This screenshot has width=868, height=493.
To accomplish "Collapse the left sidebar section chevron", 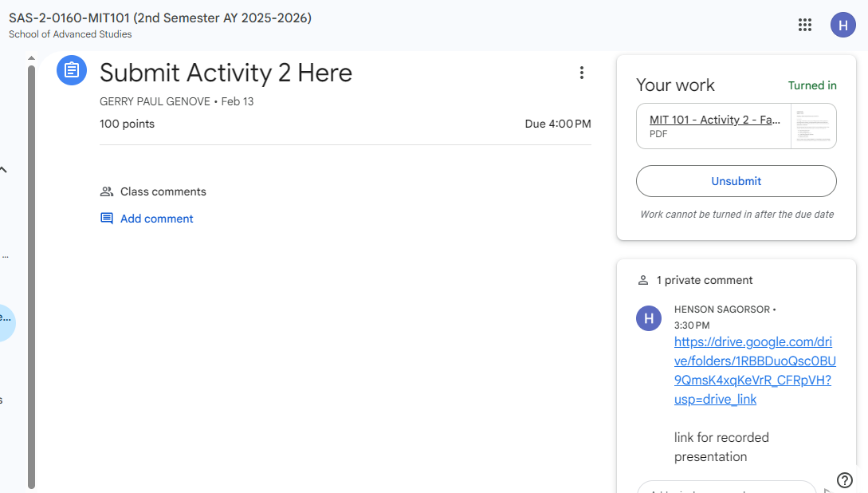I will 4,169.
